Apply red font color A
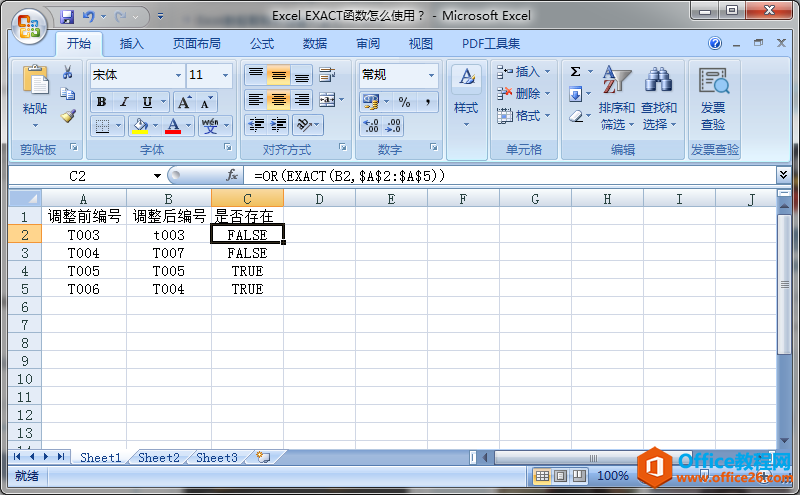This screenshot has width=800, height=495. 173,126
